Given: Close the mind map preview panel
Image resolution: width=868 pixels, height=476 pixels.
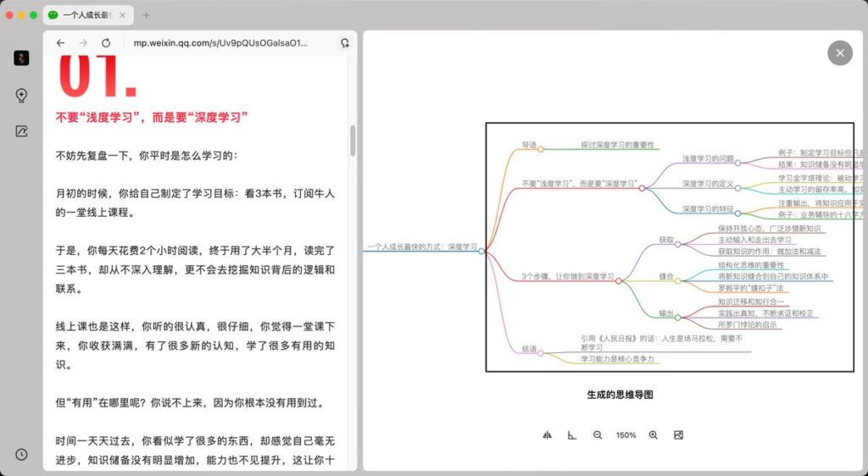Looking at the screenshot, I should coord(839,53).
